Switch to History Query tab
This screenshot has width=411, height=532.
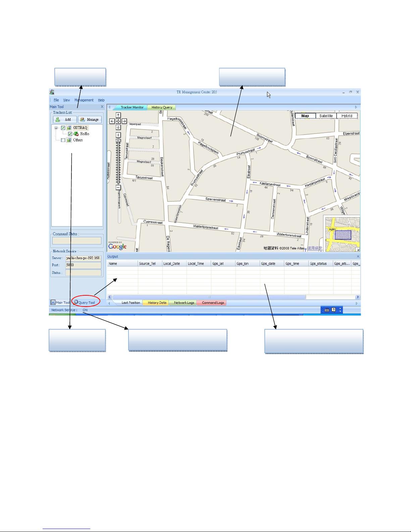[162, 107]
